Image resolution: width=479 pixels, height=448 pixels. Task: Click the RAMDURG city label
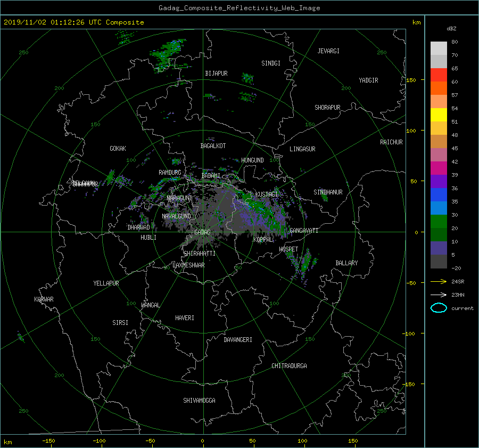tap(170, 173)
